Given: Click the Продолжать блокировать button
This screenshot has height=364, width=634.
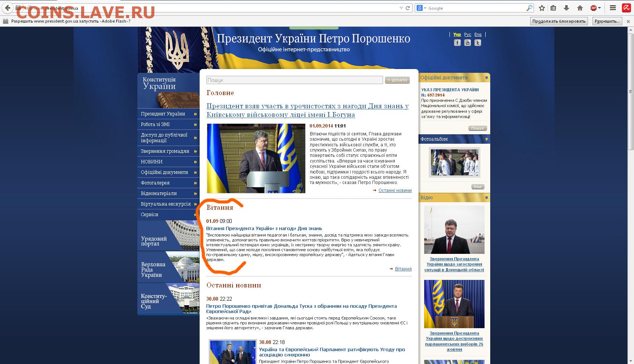Looking at the screenshot, I should 559,21.
